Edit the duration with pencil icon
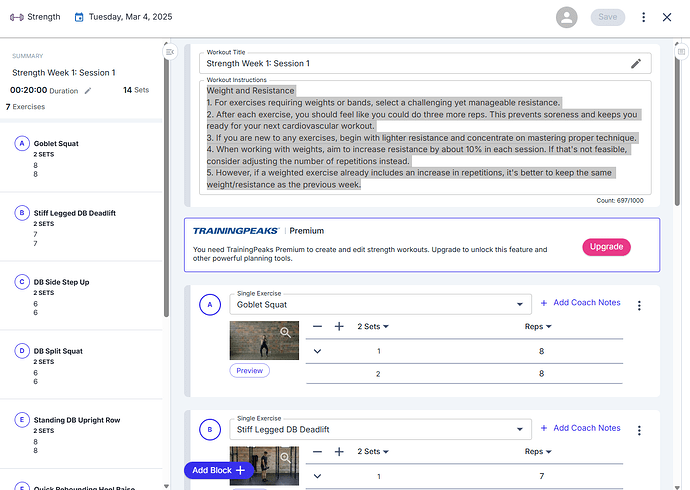The height and width of the screenshot is (490, 690). (88, 91)
